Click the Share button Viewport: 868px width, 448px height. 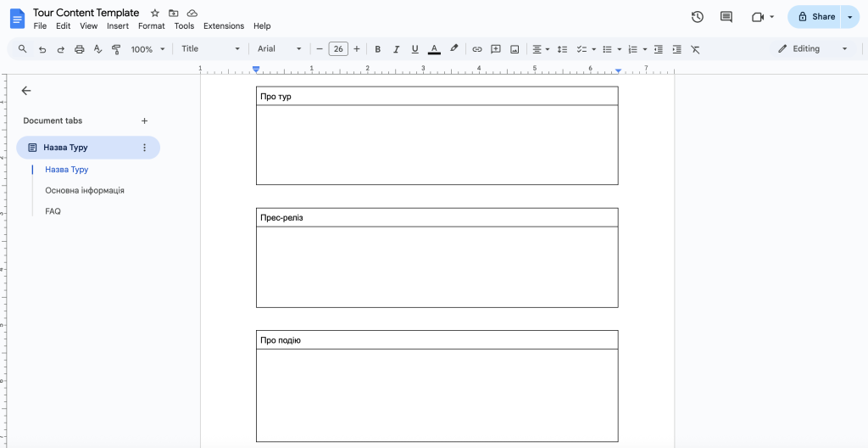pos(815,17)
